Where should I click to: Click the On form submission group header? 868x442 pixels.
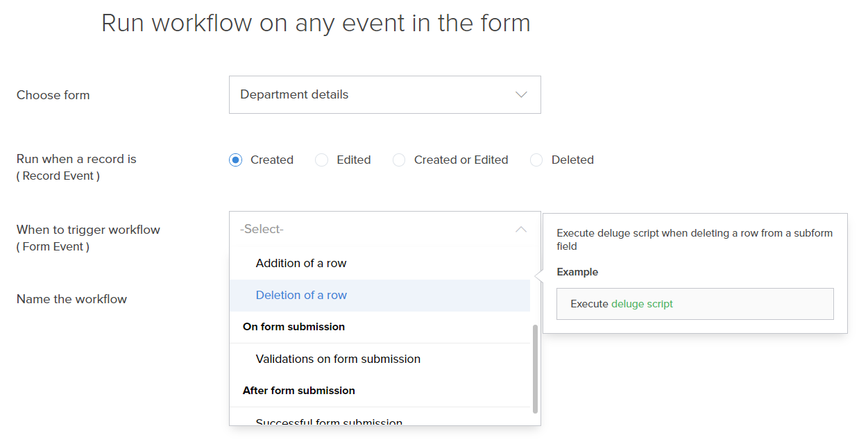(293, 327)
